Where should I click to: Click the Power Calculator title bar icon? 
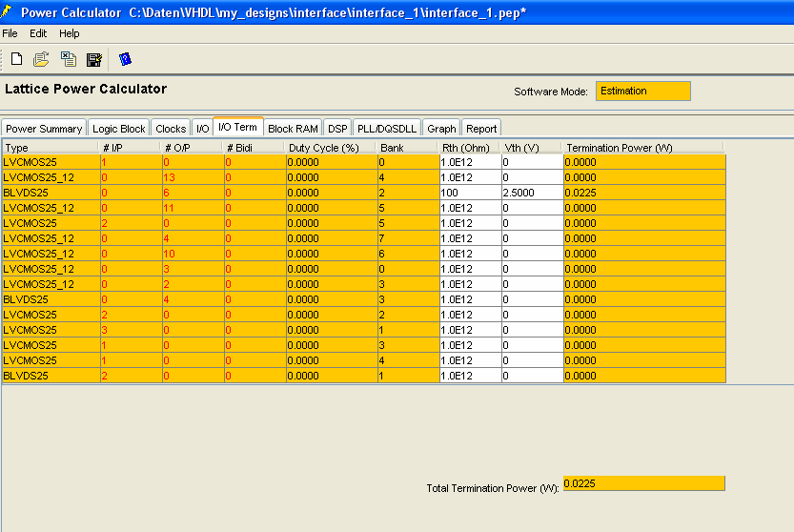[6, 10]
